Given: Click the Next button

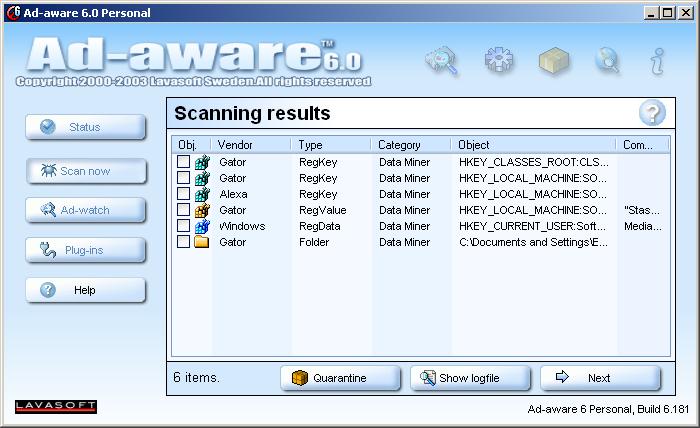Looking at the screenshot, I should [x=600, y=378].
